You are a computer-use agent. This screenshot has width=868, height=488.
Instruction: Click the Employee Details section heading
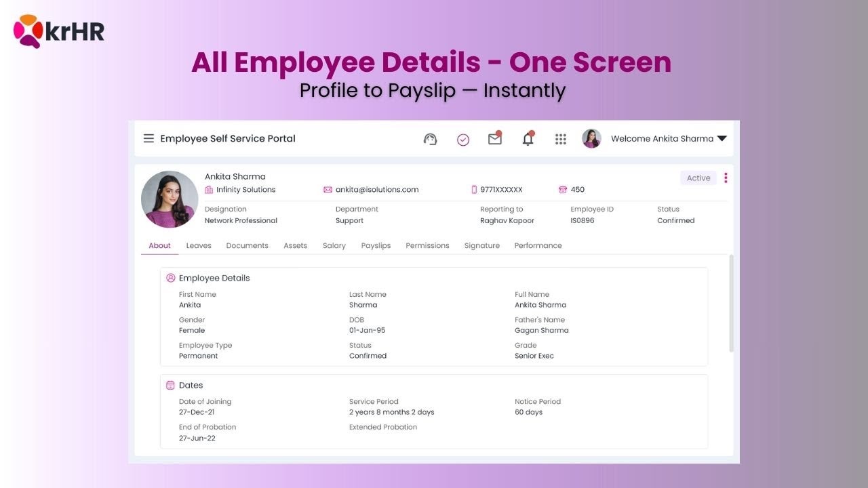point(214,278)
